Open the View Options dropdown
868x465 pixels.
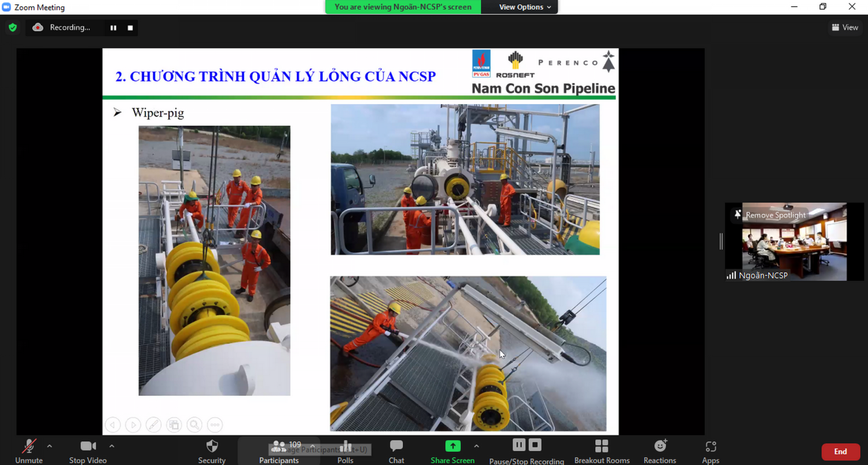[525, 7]
